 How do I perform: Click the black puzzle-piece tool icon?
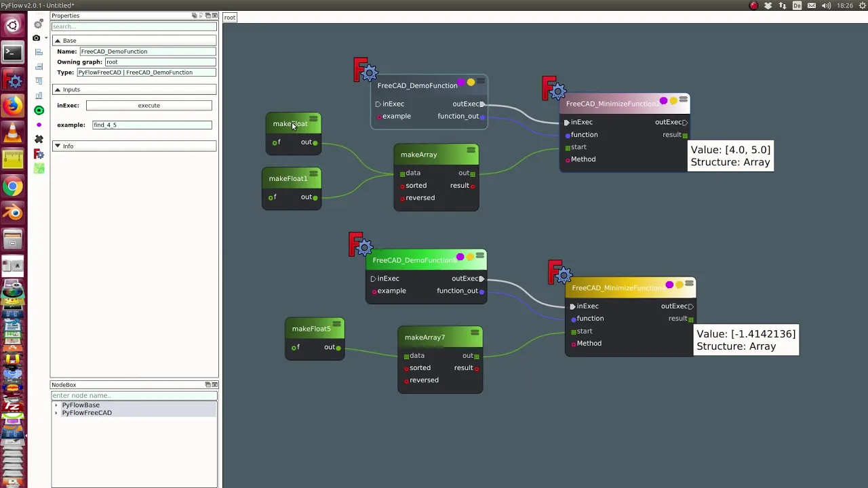point(39,139)
